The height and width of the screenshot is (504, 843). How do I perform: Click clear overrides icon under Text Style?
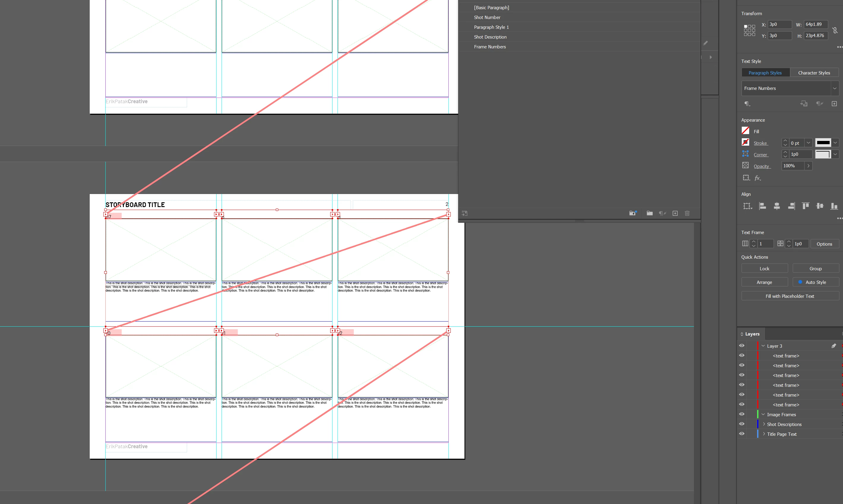(x=820, y=104)
